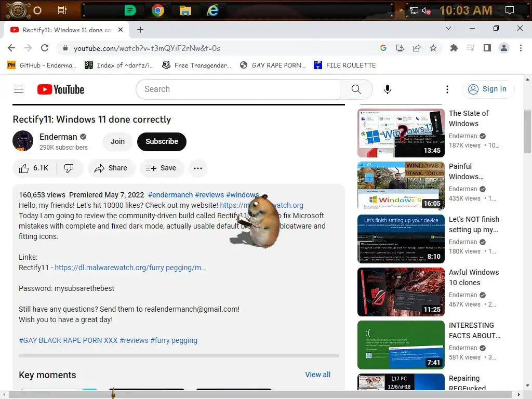The image size is (532, 399).
Task: Open Chrome three-dot menu
Action: pos(521,48)
